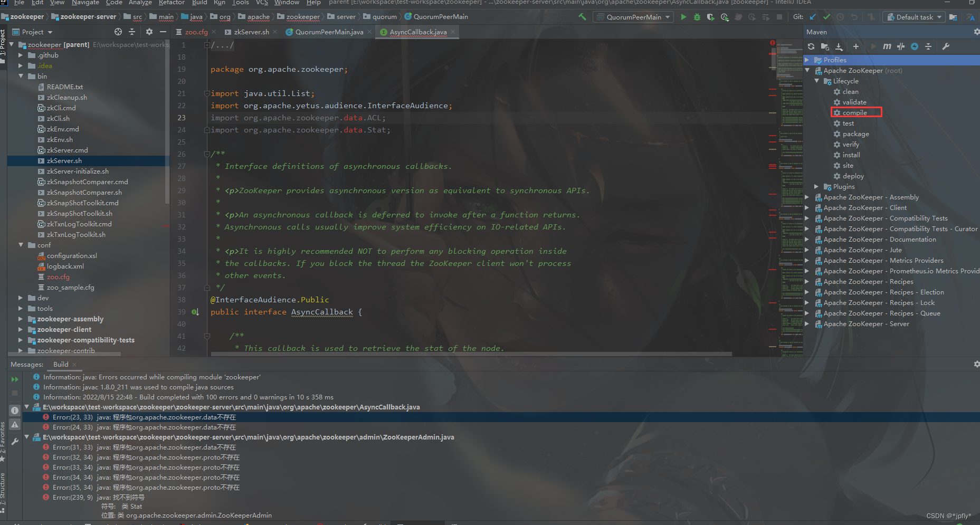Open the Default task dropdown

[914, 17]
